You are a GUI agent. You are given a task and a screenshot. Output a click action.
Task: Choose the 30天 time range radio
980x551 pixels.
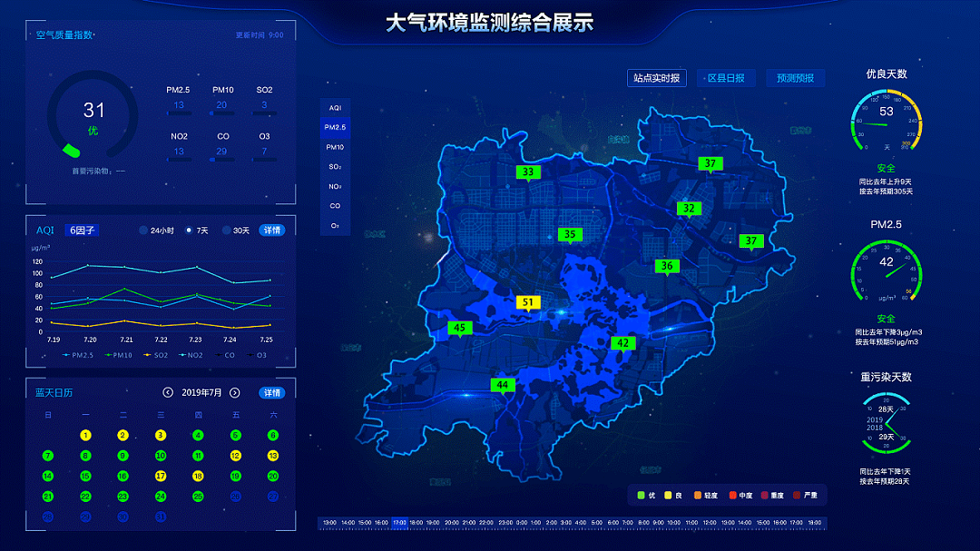click(227, 231)
